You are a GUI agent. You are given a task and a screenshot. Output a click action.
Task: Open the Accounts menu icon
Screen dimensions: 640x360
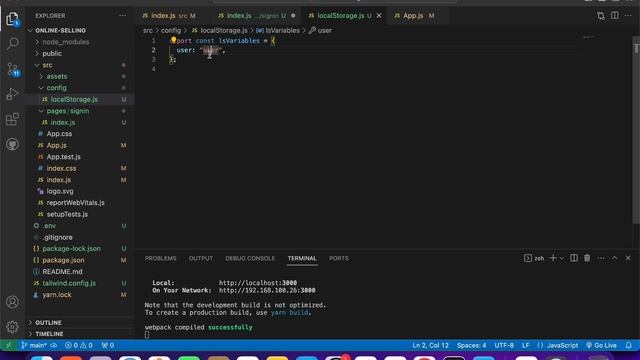point(12,302)
